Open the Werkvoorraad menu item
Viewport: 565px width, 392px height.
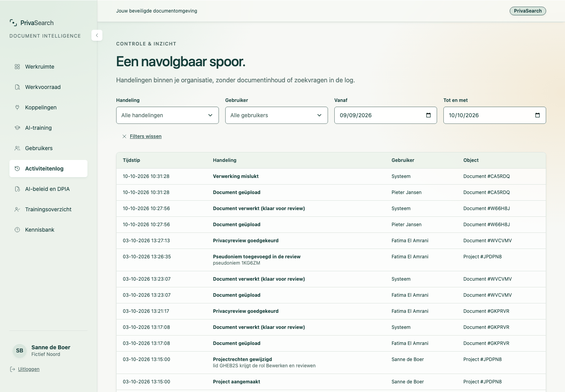(x=48, y=87)
